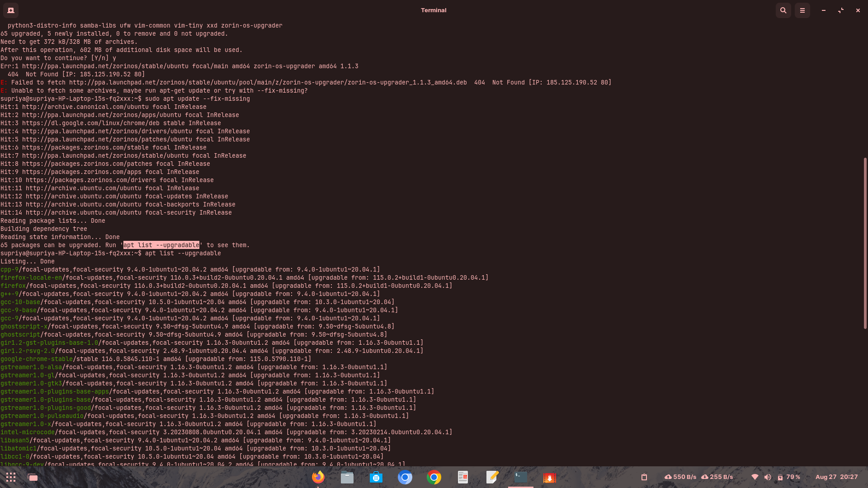Viewport: 868px width, 488px height.
Task: Click the 'gstreamer1.0-x' package name
Action: click(x=26, y=424)
